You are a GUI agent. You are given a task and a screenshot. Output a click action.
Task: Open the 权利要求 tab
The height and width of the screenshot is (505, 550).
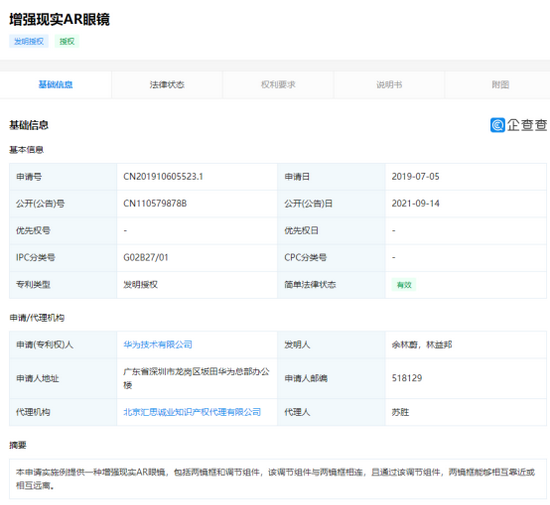tap(278, 85)
